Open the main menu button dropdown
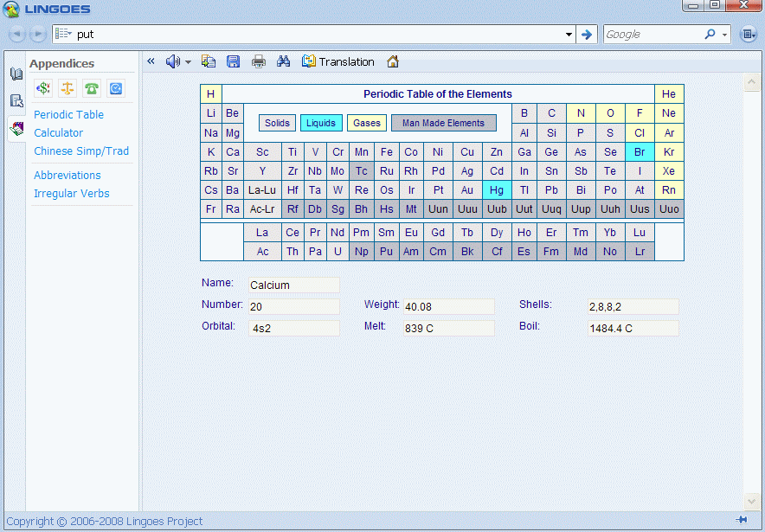This screenshot has width=765, height=532. tap(748, 35)
